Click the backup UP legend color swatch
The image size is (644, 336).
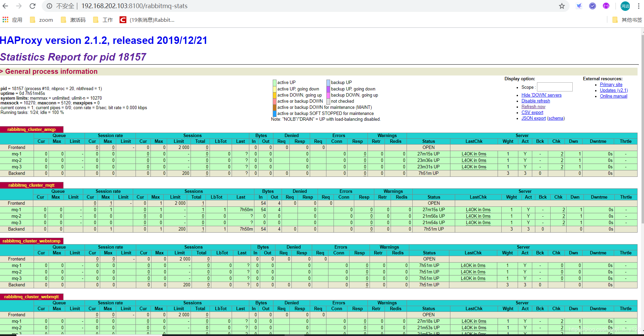click(x=328, y=83)
